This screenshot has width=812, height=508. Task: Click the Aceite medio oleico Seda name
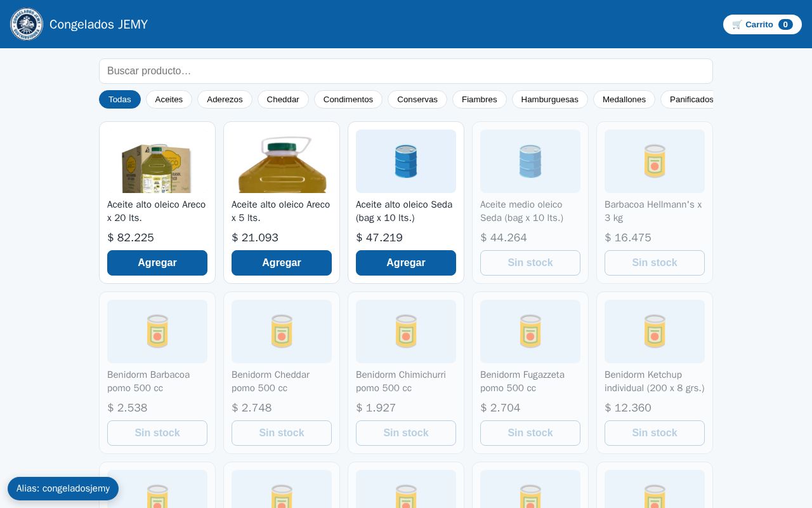521,211
